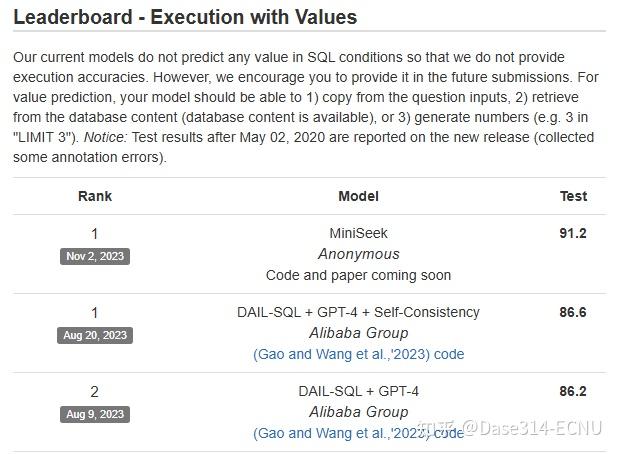This screenshot has height=454, width=619.
Task: Click the 91.2 test score
Action: [573, 234]
